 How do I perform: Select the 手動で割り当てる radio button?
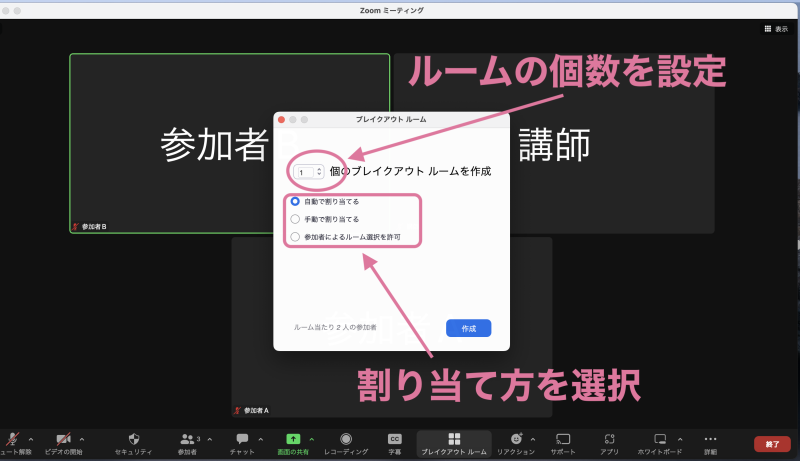pos(295,219)
